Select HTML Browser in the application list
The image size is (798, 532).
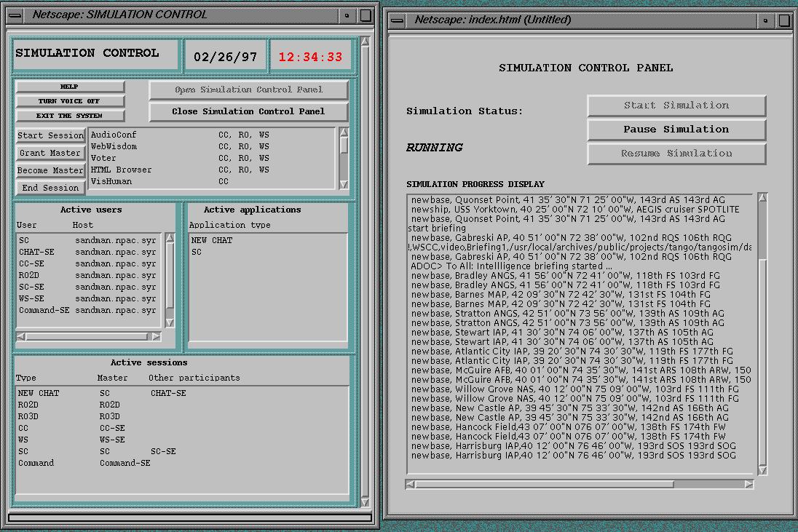coord(211,170)
